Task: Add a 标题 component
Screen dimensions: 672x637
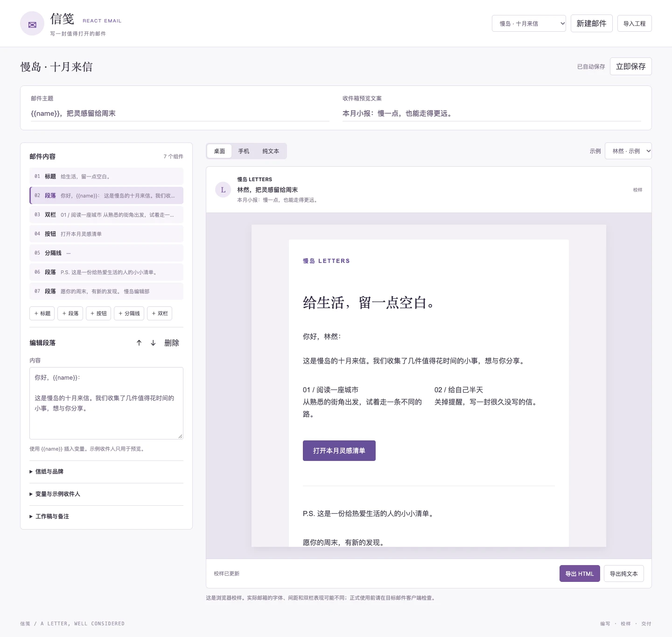Action: [x=42, y=313]
